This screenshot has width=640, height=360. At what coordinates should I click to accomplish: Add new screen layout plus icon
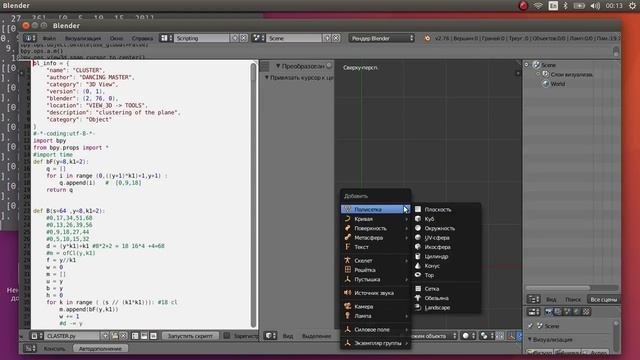pos(235,38)
